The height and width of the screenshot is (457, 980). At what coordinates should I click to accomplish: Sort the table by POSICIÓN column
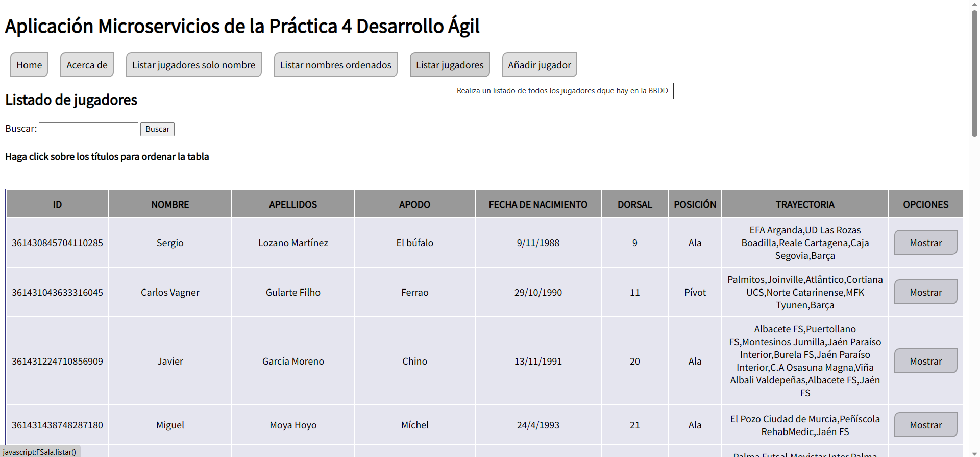[695, 204]
